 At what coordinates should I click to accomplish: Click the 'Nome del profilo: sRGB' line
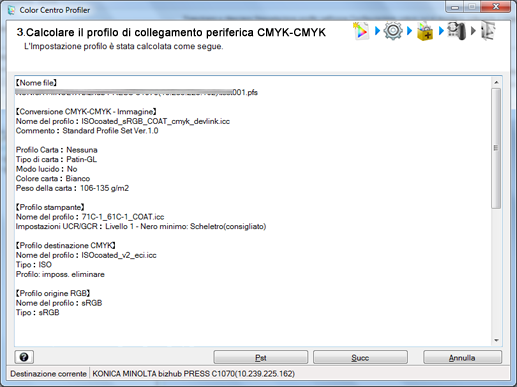[59, 303]
